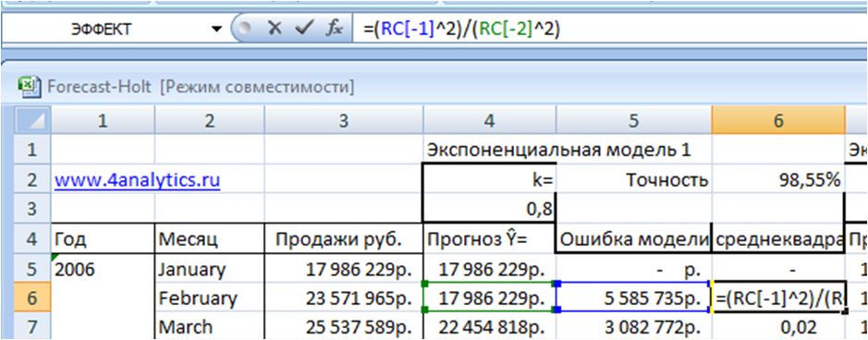Select highlighted row header 6
This screenshot has width=868, height=340.
click(32, 298)
